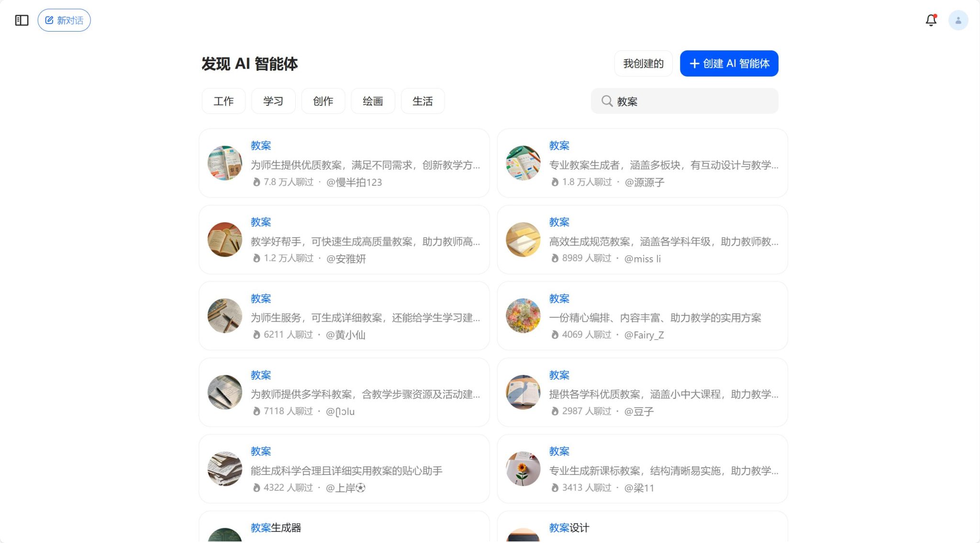Click the edit icon inside 新对话 button
The image size is (980, 543).
click(48, 20)
